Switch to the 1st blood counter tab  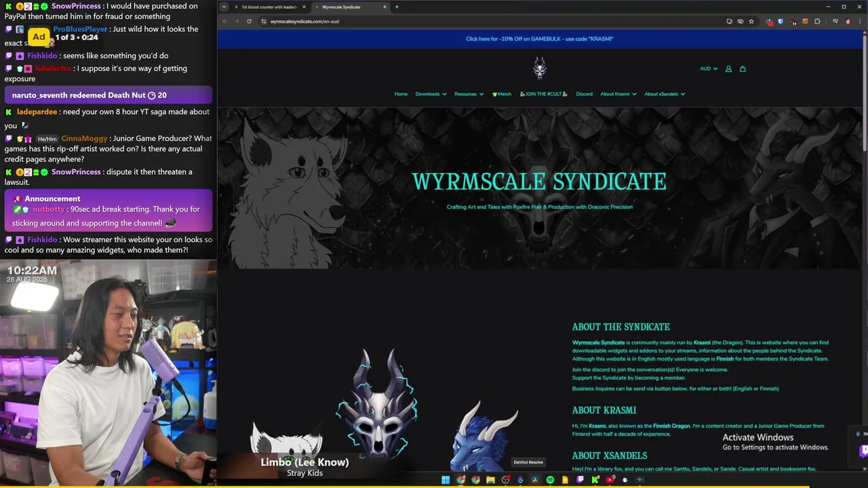pos(269,7)
